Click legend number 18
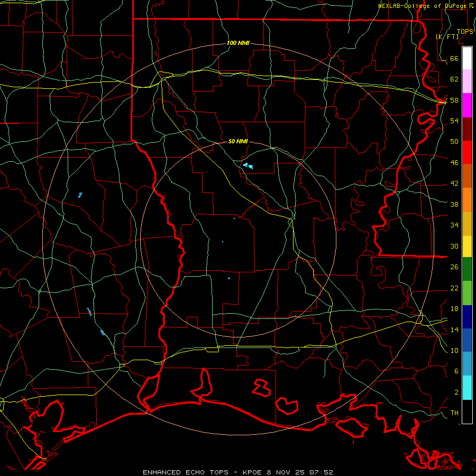 [454, 308]
